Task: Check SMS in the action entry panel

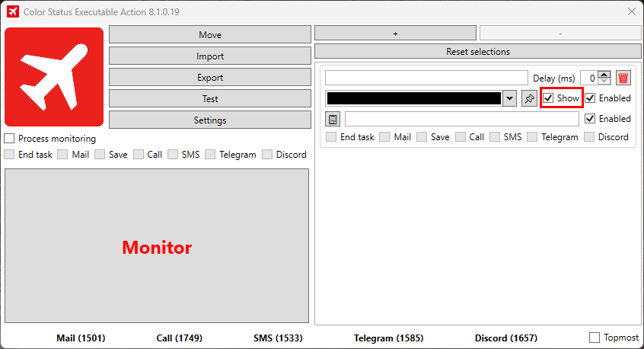Action: click(495, 137)
